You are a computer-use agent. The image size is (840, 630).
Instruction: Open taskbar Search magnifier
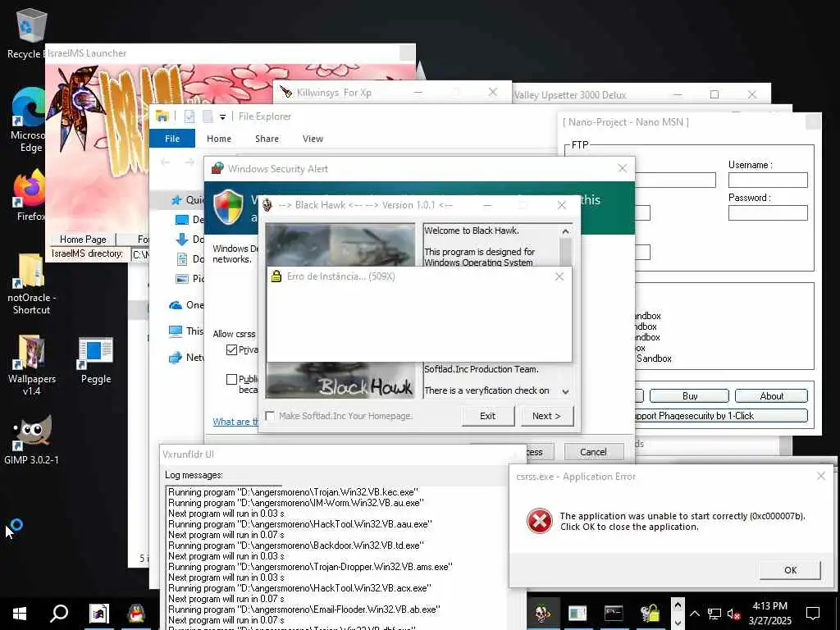point(59,613)
